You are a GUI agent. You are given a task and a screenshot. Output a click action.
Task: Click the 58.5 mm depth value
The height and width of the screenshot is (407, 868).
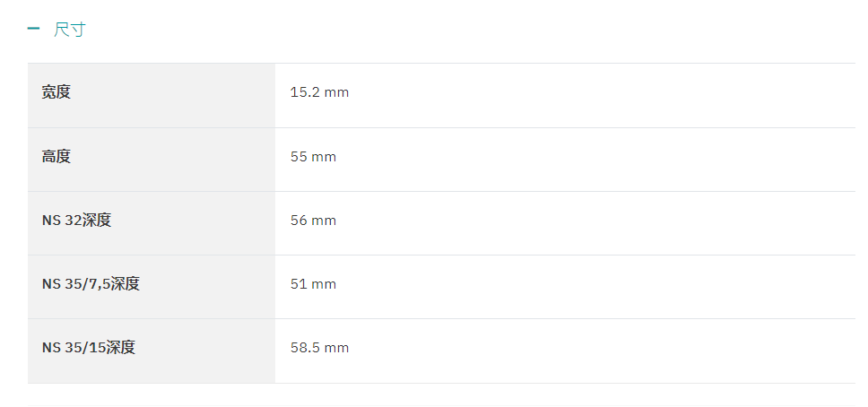[x=319, y=348]
